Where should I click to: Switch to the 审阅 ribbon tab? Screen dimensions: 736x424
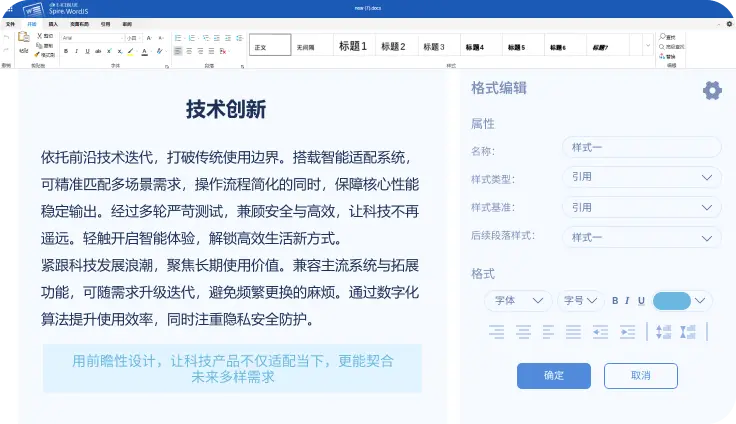pyautogui.click(x=127, y=24)
